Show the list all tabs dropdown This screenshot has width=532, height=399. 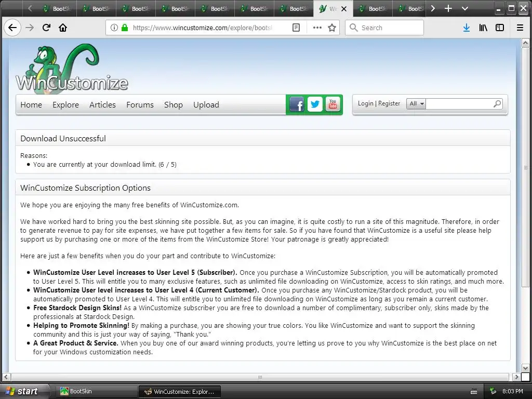465,8
